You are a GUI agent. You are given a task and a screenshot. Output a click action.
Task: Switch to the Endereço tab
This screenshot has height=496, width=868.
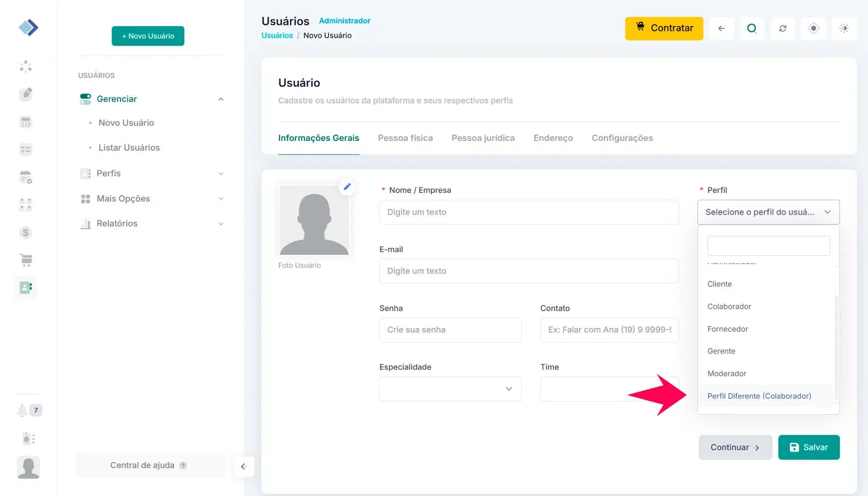pos(553,138)
